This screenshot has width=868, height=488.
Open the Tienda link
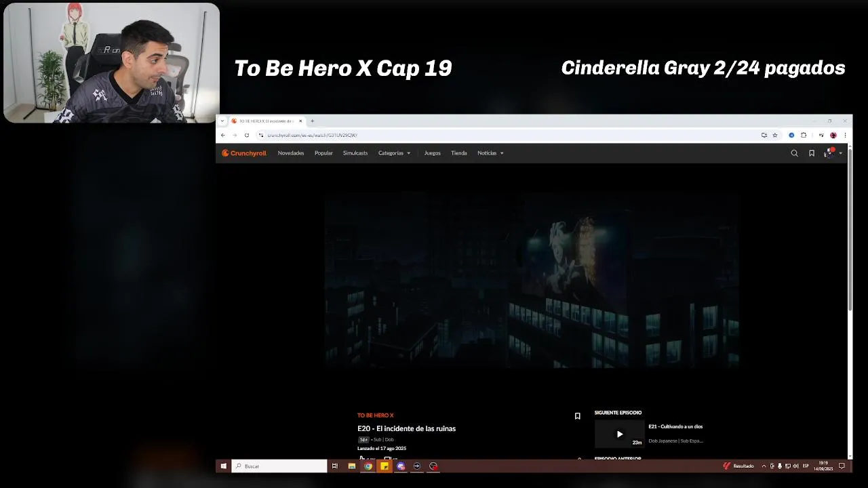459,153
